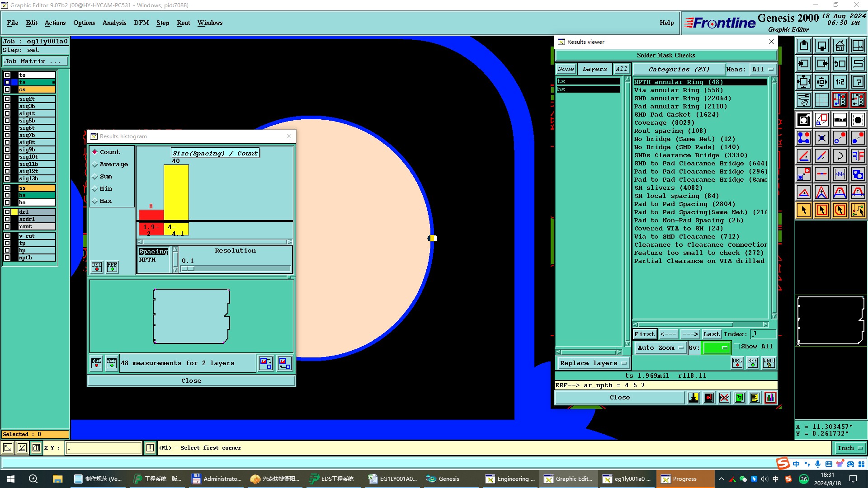Open the Inch units dropdown
Image resolution: width=868 pixels, height=488 pixels.
coord(849,448)
